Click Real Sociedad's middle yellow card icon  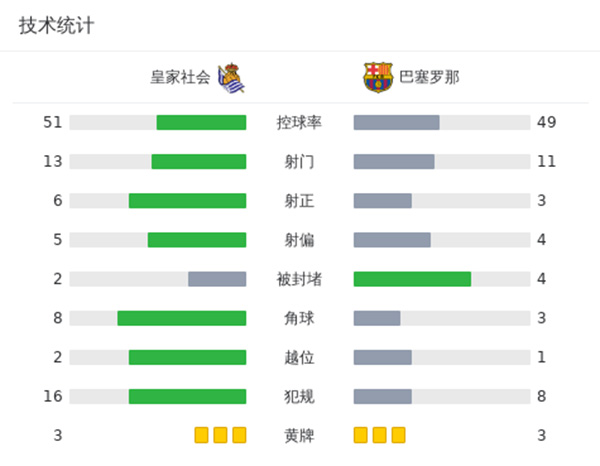click(220, 435)
